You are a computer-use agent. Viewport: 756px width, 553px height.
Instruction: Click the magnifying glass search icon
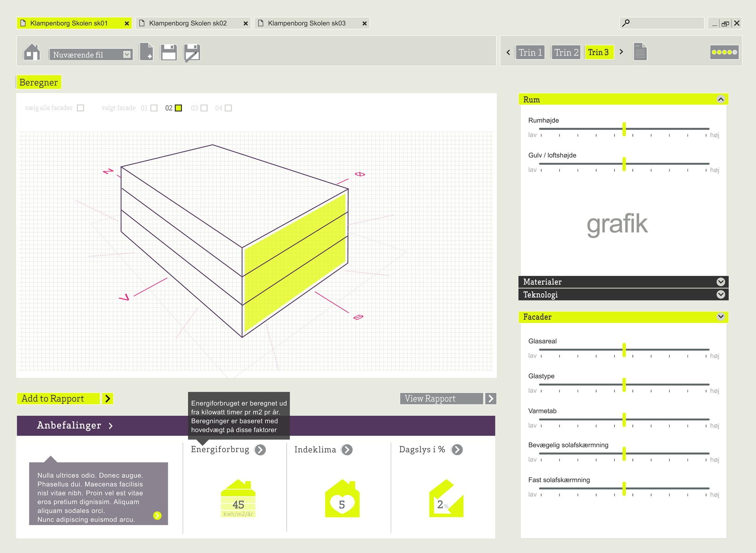pos(626,23)
